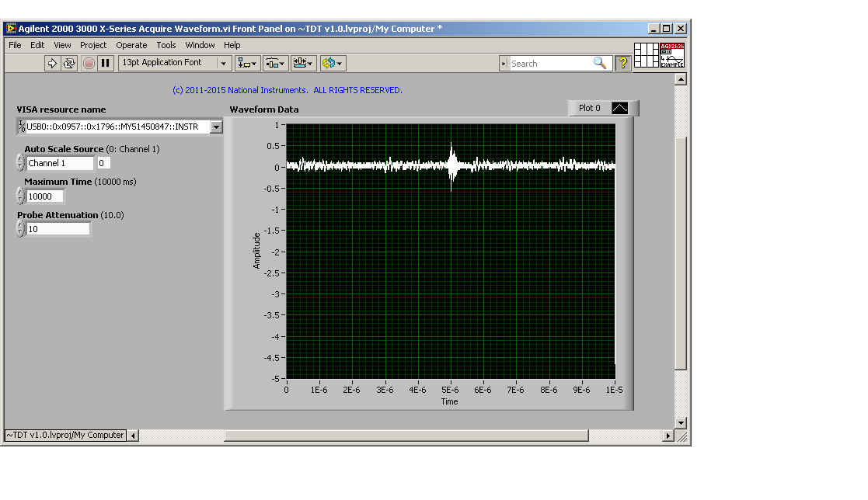Click the search options arrow
The image size is (868, 500).
(504, 64)
